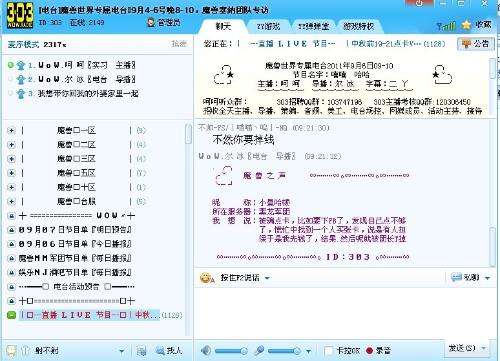Image resolution: width=500 pixels, height=361 pixels.
Task: Click the 303 channel logo
Action: pos(20,16)
